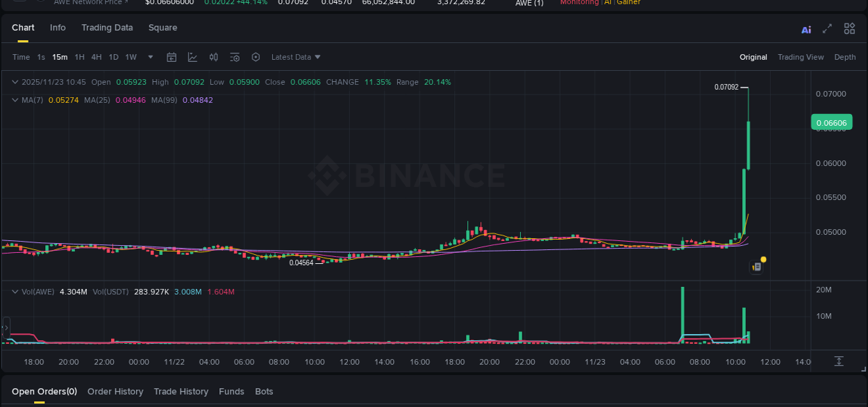Open the widgets layout grid icon
The image size is (868, 407).
(x=849, y=28)
